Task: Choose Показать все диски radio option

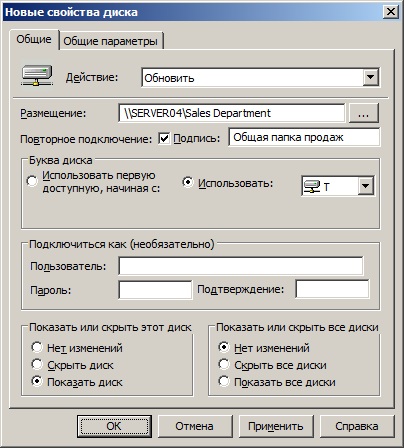Action: pyautogui.click(x=224, y=381)
